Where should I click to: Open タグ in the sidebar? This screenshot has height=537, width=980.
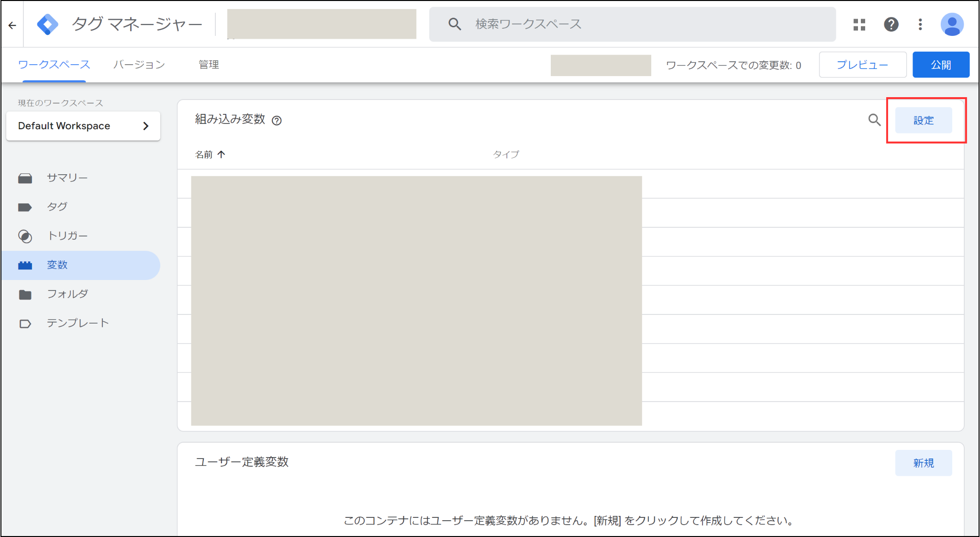[x=57, y=207]
